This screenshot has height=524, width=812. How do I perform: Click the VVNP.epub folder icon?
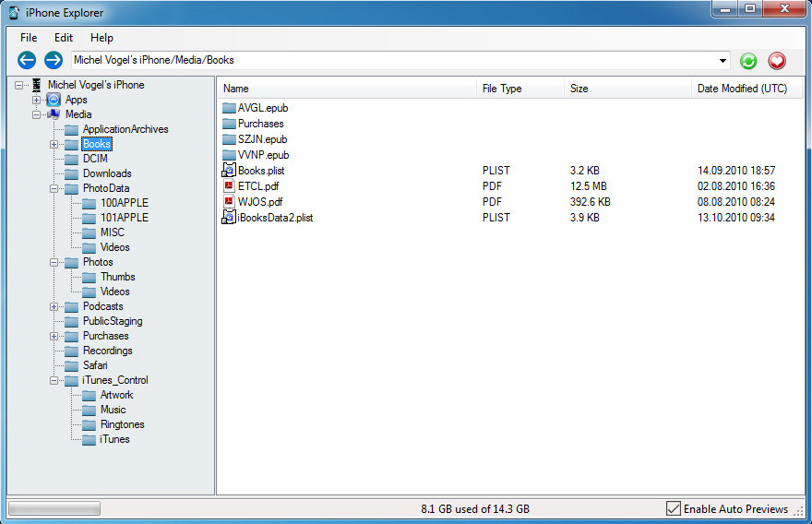click(x=229, y=154)
